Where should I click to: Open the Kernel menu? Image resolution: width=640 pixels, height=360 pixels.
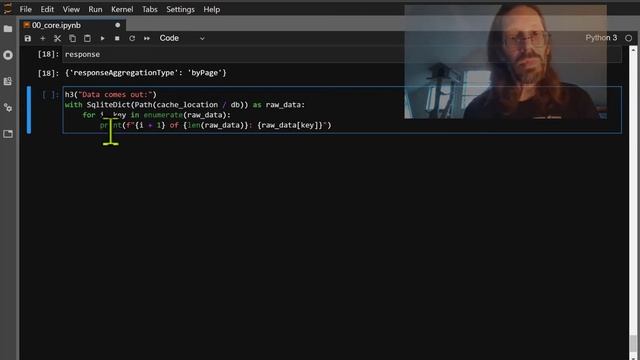click(x=122, y=9)
